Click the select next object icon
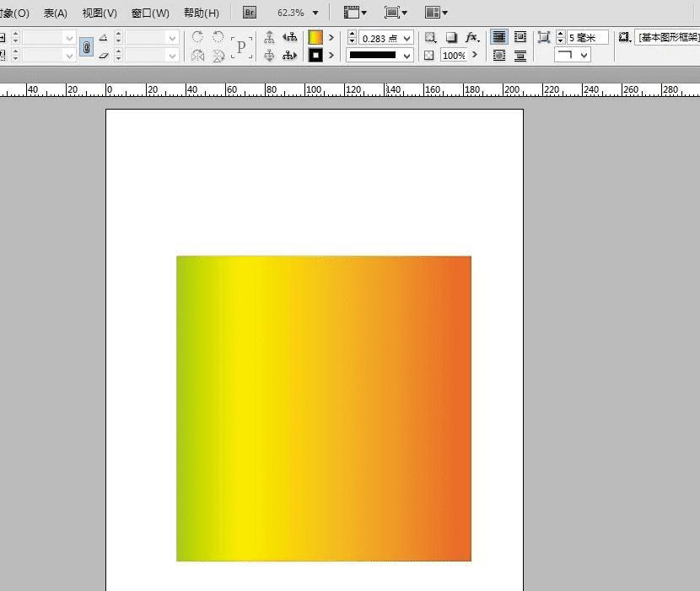 pos(290,56)
